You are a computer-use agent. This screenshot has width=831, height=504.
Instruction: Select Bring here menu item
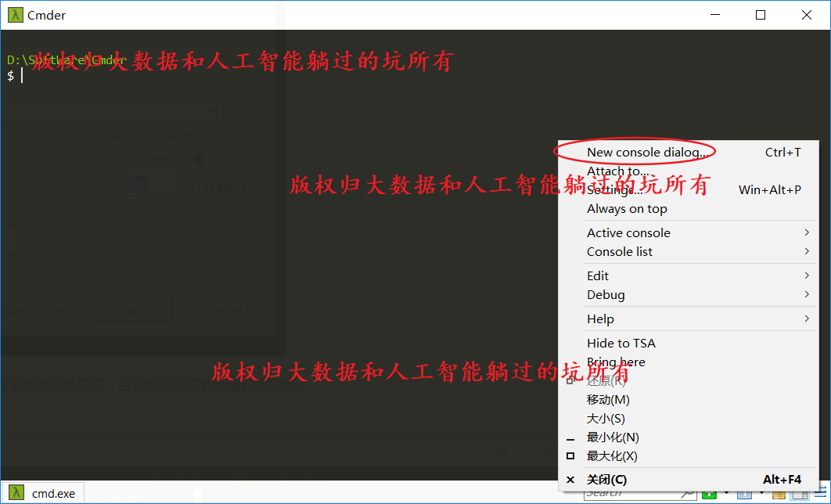(688, 362)
